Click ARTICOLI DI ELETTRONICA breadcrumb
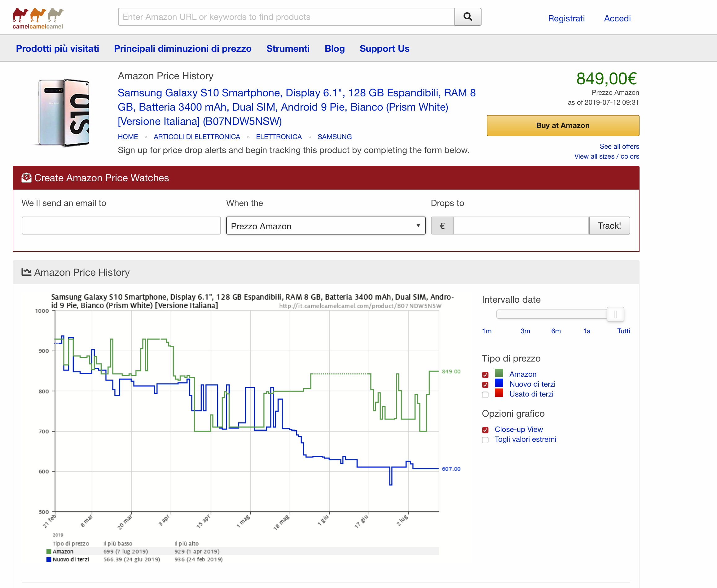The width and height of the screenshot is (717, 588). coord(197,137)
